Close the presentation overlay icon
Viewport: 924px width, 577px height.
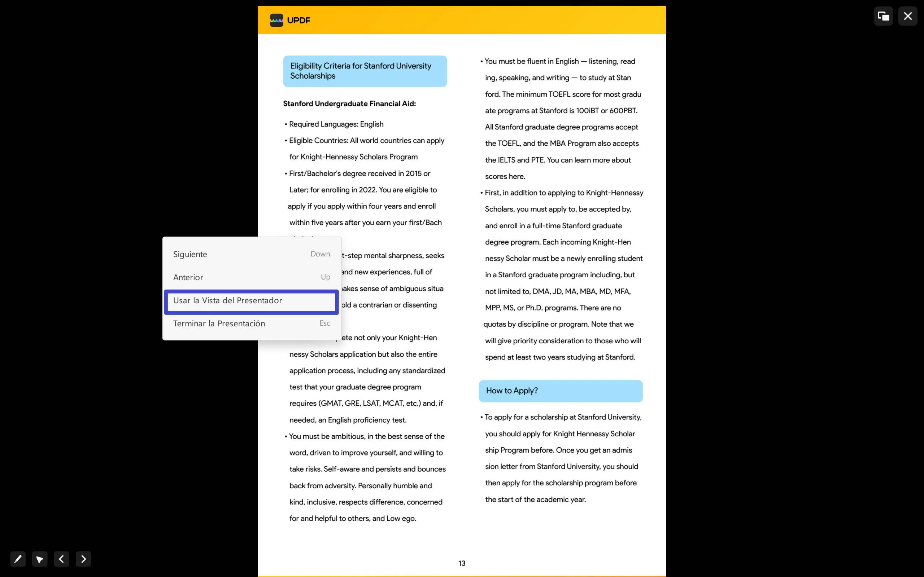907,16
